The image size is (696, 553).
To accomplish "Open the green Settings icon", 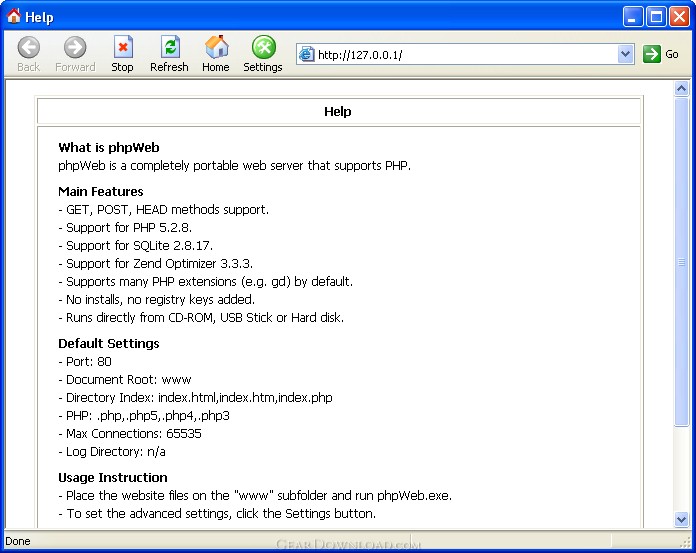I will (x=264, y=47).
